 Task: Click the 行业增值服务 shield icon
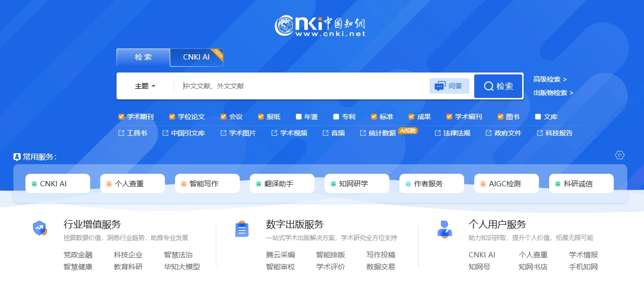[x=40, y=229]
